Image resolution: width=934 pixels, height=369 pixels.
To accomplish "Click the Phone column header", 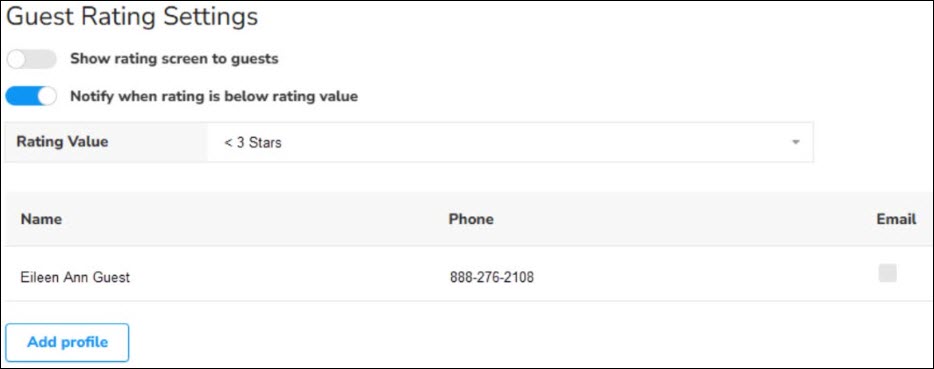I will point(471,219).
